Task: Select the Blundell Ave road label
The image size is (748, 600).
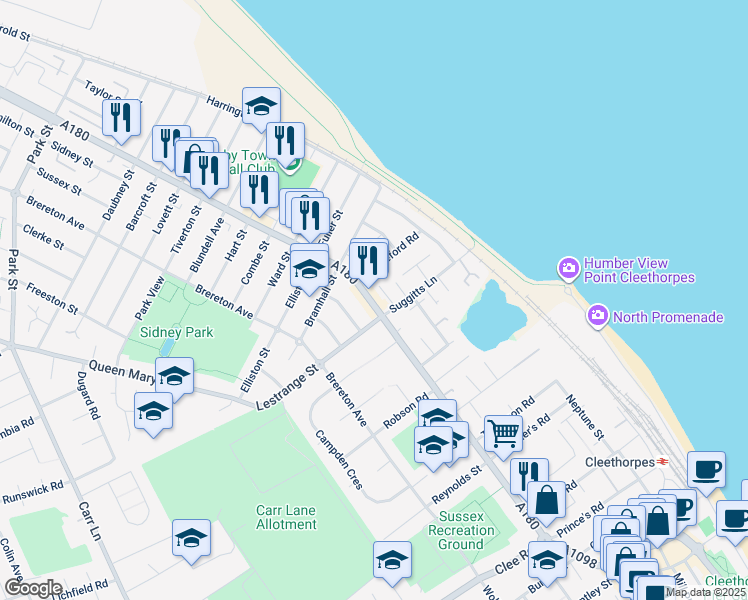Action: tap(207, 245)
